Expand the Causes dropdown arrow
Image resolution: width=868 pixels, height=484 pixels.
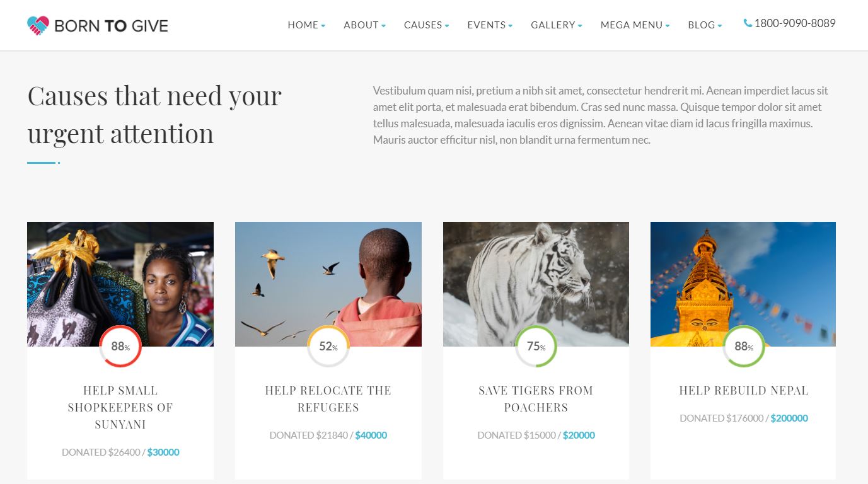(447, 26)
